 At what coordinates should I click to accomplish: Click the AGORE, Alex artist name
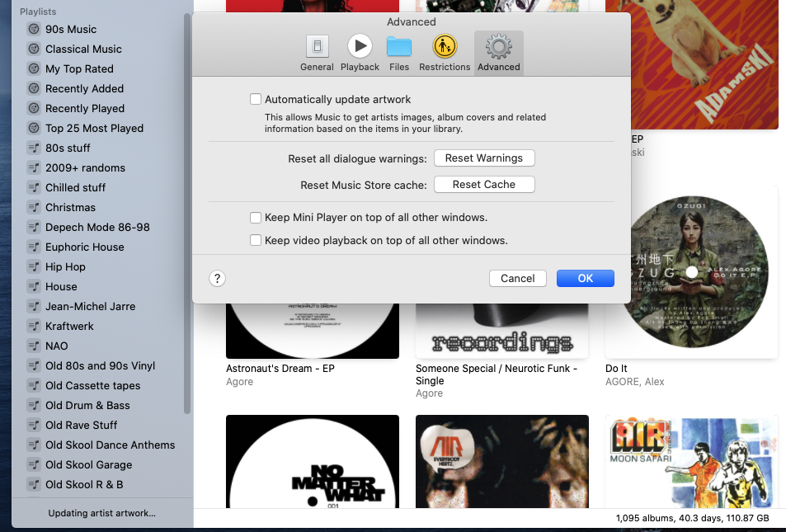(x=634, y=382)
